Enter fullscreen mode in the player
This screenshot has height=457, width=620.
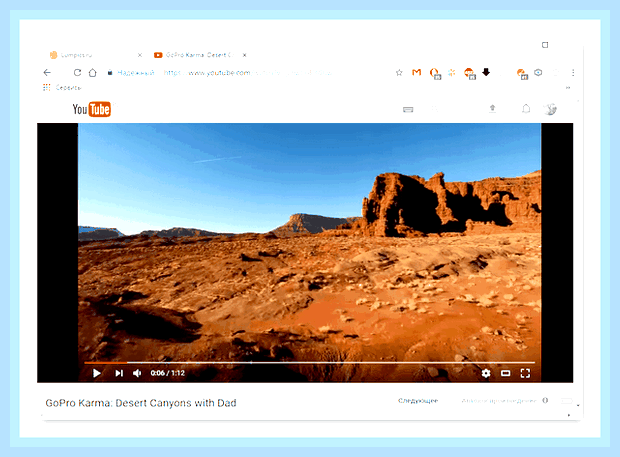[525, 373]
